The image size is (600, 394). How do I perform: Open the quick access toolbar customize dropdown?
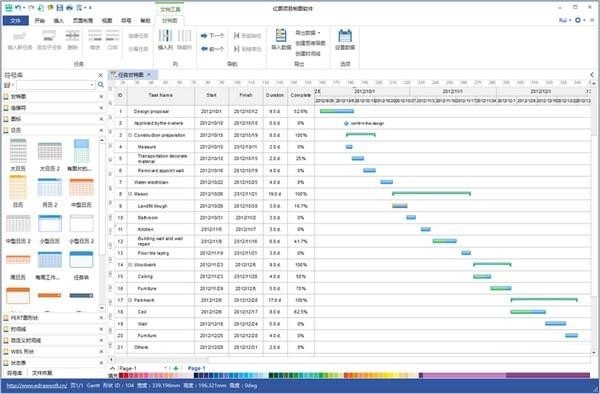pyautogui.click(x=90, y=7)
